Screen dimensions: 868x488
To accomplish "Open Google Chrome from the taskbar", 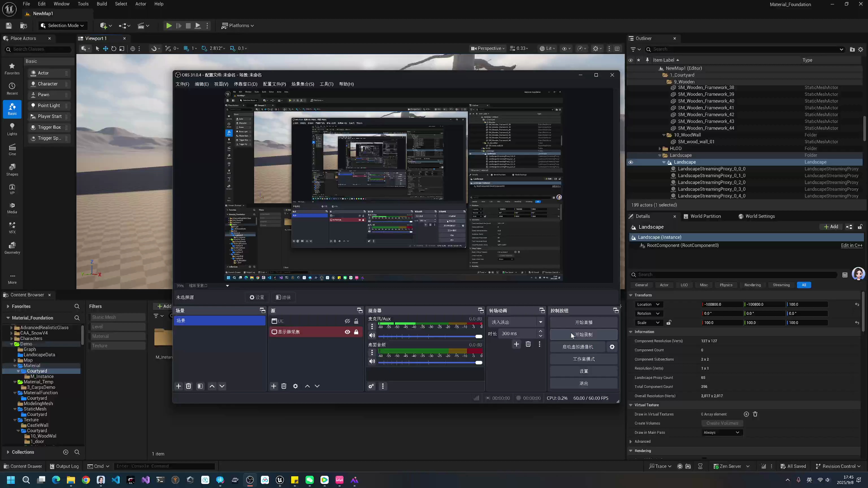I will point(86,480).
